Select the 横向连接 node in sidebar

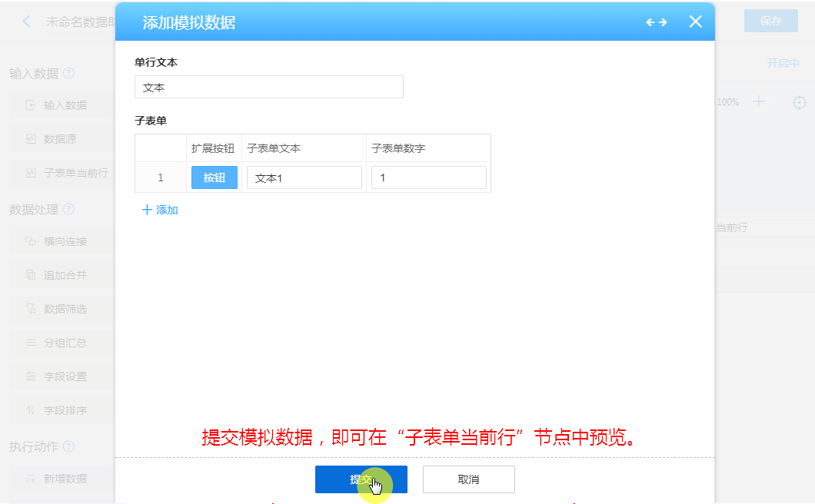tap(65, 241)
